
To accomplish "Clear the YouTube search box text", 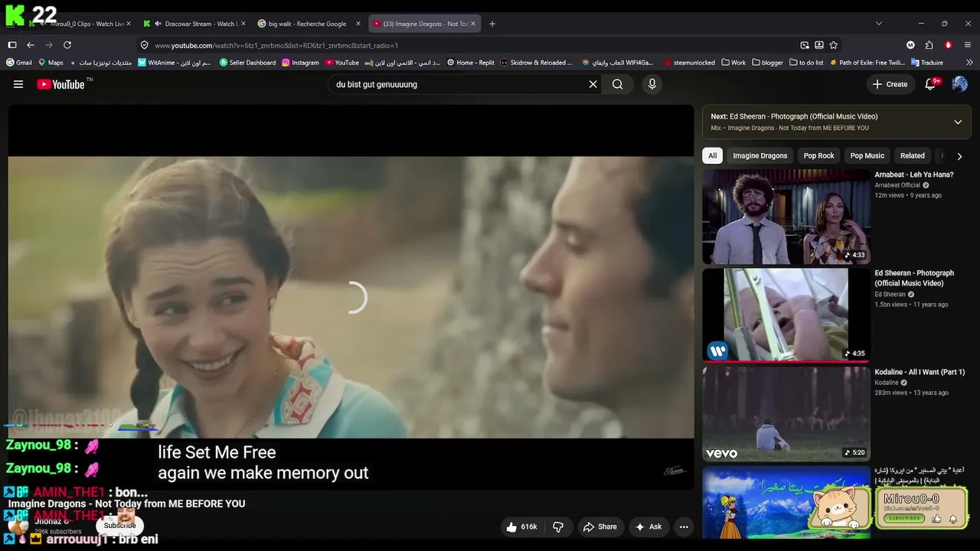I will [x=593, y=84].
